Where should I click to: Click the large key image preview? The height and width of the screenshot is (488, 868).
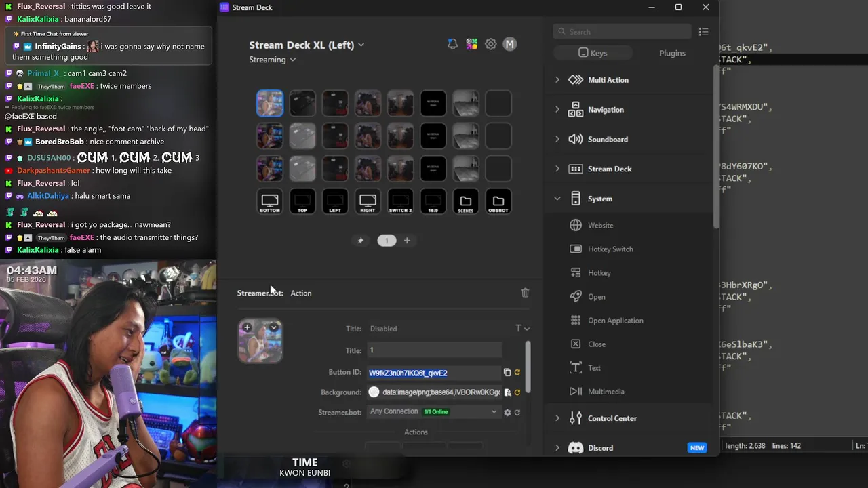[260, 342]
